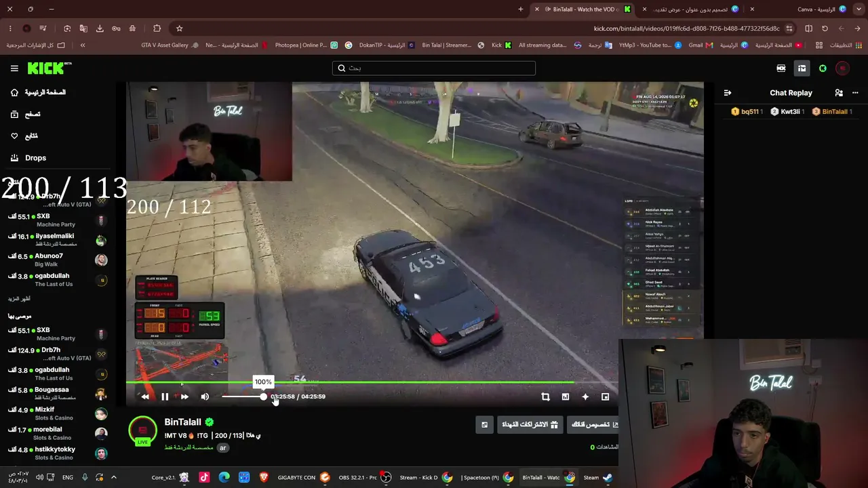Image resolution: width=868 pixels, height=488 pixels.
Task: Open the Gmail bookmark
Action: [x=701, y=45]
